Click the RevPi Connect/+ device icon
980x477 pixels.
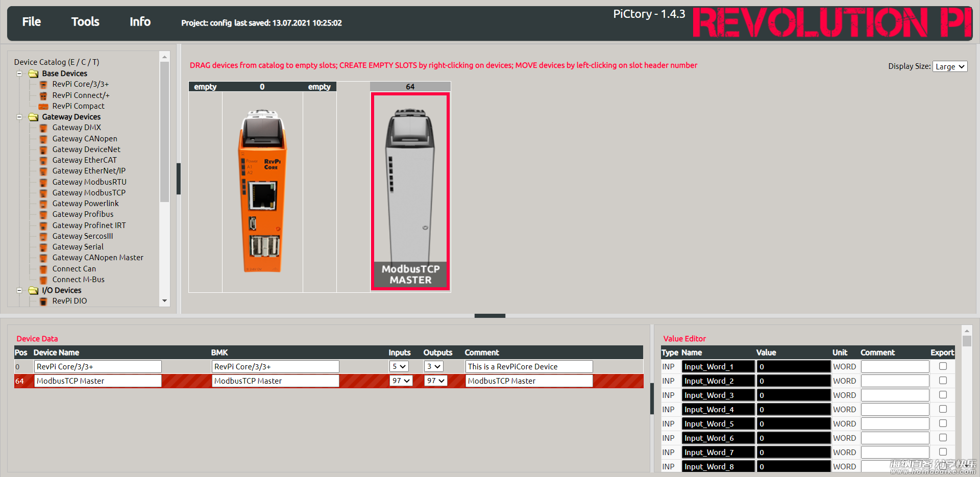point(44,95)
